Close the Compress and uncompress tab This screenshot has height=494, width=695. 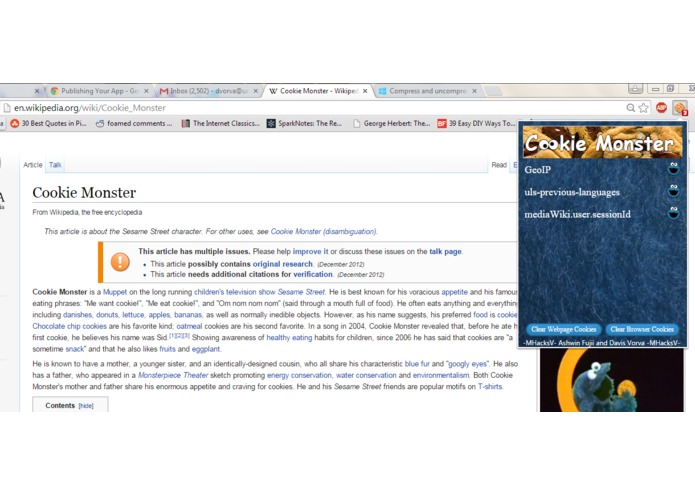tap(474, 91)
